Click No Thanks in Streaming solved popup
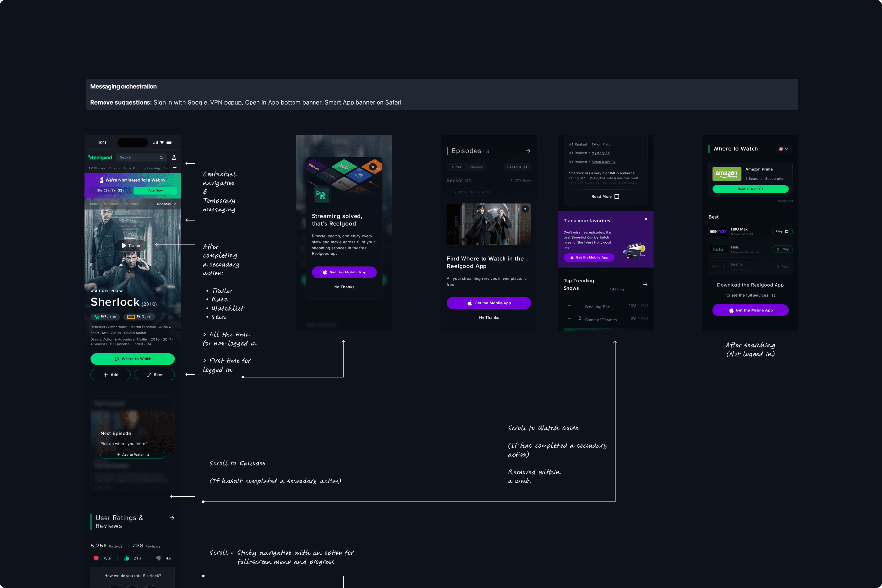882x588 pixels. click(x=344, y=287)
